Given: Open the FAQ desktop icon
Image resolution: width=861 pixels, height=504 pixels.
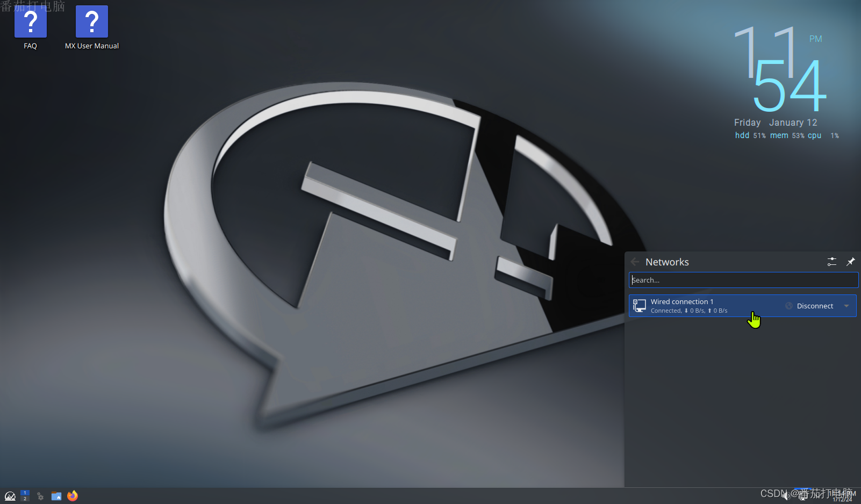Looking at the screenshot, I should pyautogui.click(x=31, y=28).
